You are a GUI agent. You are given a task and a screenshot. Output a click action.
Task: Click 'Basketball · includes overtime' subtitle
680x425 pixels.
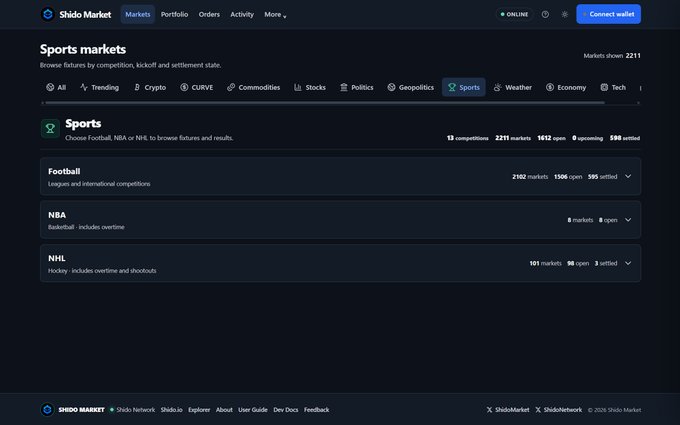86,227
